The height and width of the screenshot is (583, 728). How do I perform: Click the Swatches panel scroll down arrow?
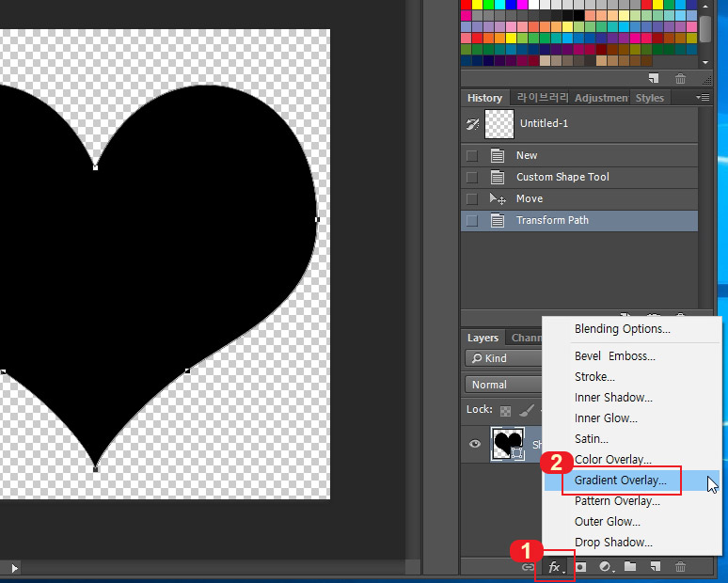click(705, 62)
